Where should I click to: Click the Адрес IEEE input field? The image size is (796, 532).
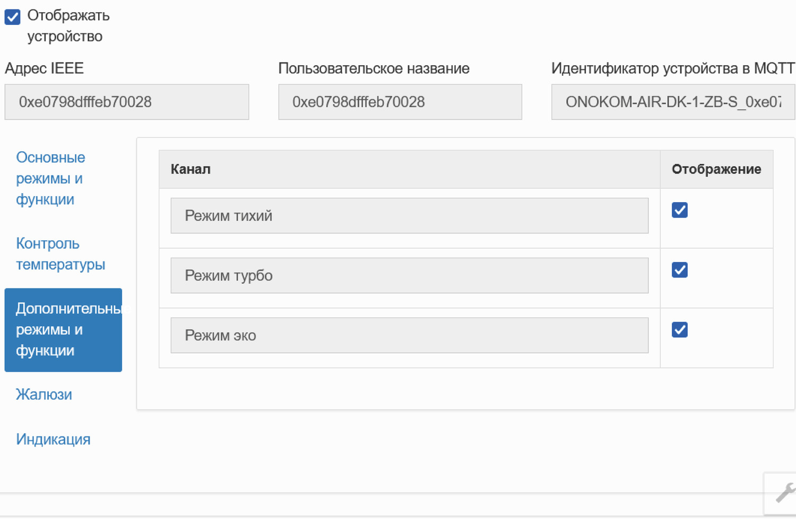(127, 102)
